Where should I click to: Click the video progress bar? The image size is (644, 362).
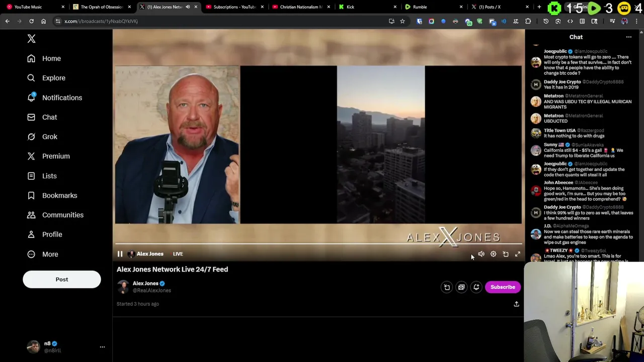tap(318, 244)
